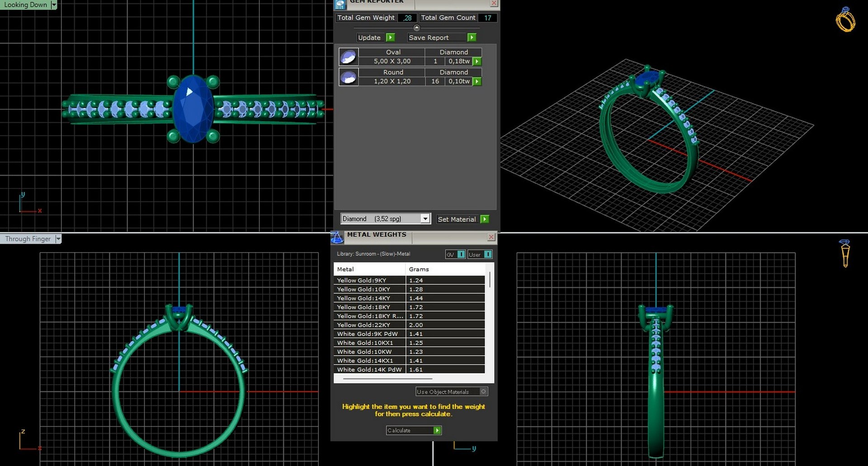Enable the Use Object Materials checkbox
Screen dimensions: 868x466
point(483,391)
